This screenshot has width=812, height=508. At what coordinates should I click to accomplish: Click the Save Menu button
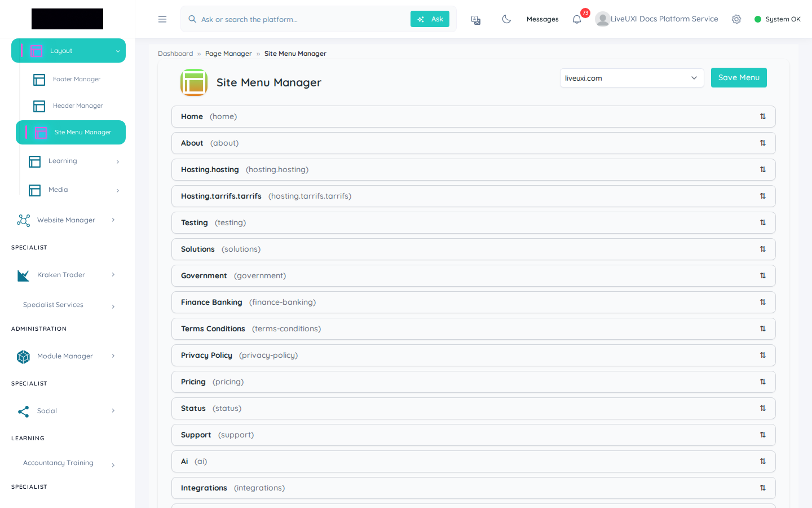[x=739, y=78]
